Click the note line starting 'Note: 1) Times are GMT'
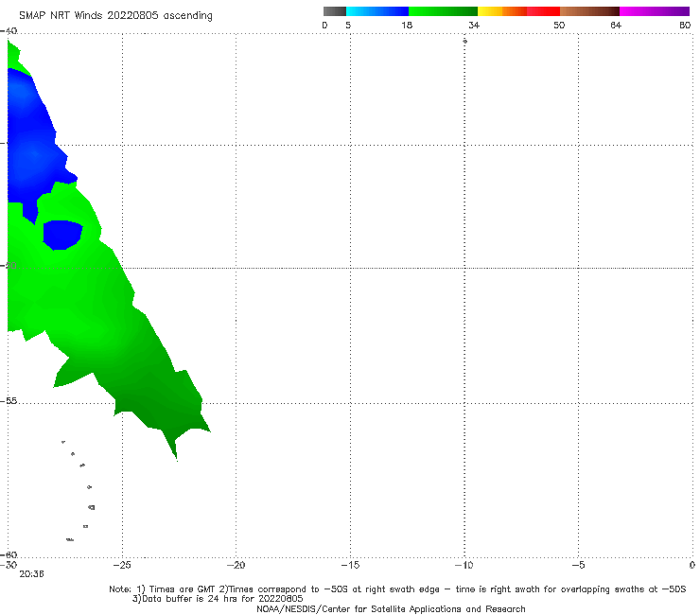Screen dimensions: 700x615 click(397, 589)
